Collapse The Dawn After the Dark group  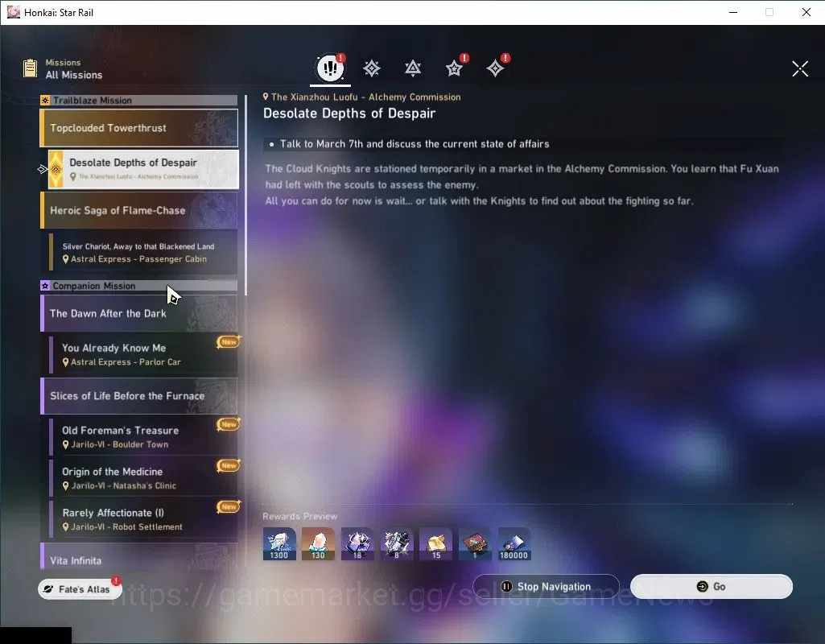139,314
